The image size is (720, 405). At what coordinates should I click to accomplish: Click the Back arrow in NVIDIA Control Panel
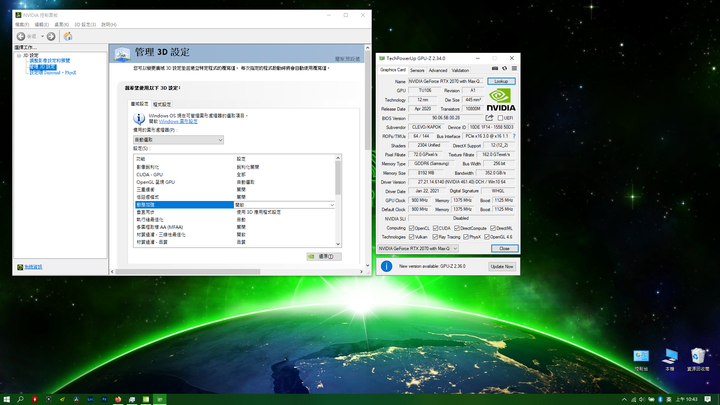pyautogui.click(x=21, y=36)
